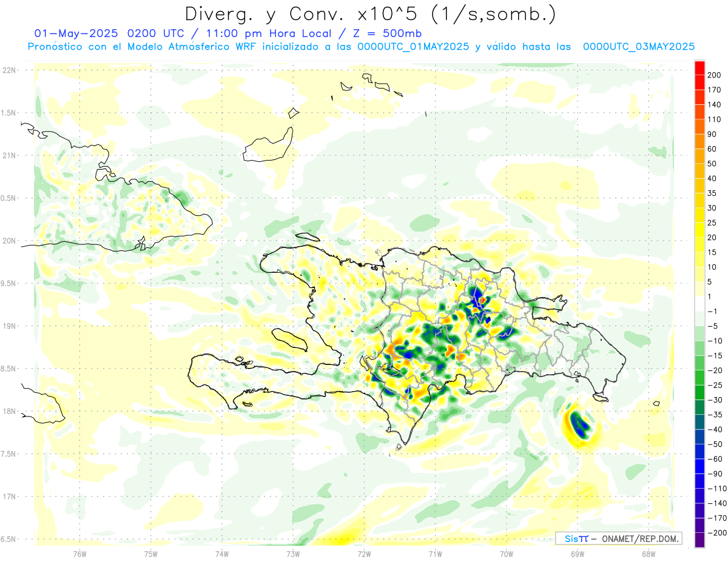Click the '74W' longitude label

click(x=222, y=554)
